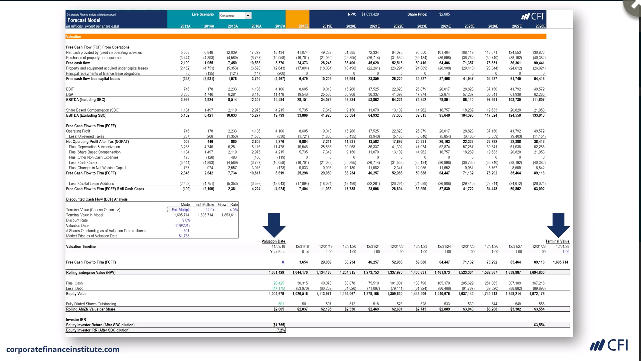
Task: Click the 'Discount Rate' label in DCF box
Action: click(x=77, y=220)
